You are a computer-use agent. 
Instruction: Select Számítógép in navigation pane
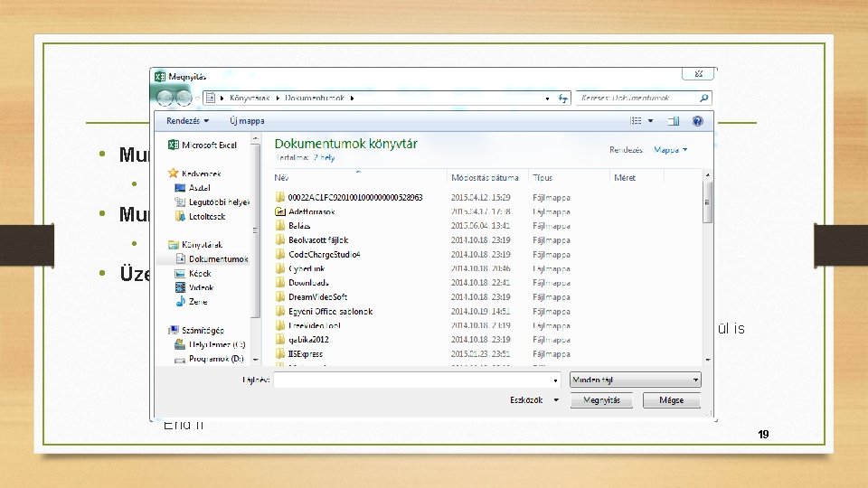[x=196, y=331]
